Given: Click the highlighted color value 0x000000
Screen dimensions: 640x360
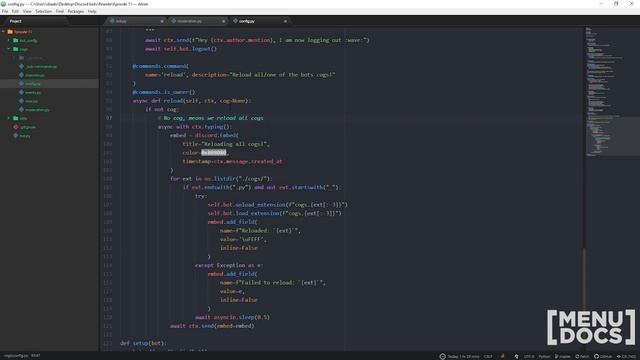Looking at the screenshot, I should point(213,153).
